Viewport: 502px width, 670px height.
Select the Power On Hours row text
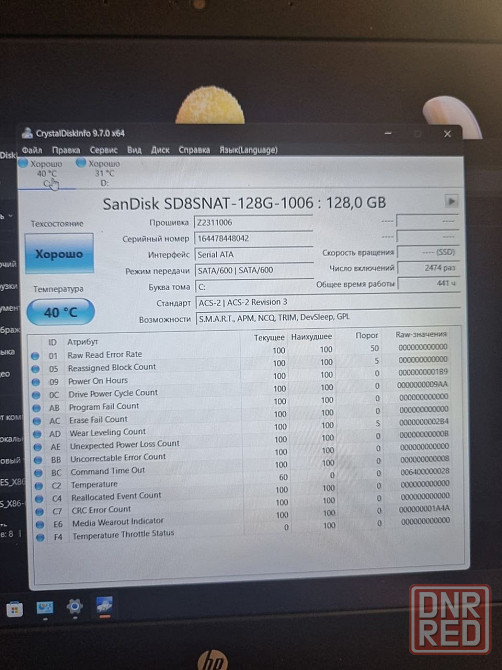point(98,381)
